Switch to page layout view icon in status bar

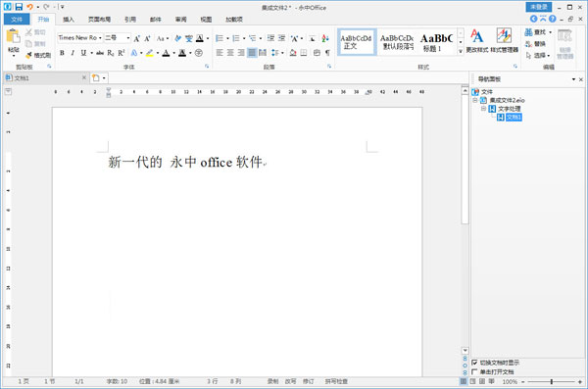pyautogui.click(x=464, y=381)
